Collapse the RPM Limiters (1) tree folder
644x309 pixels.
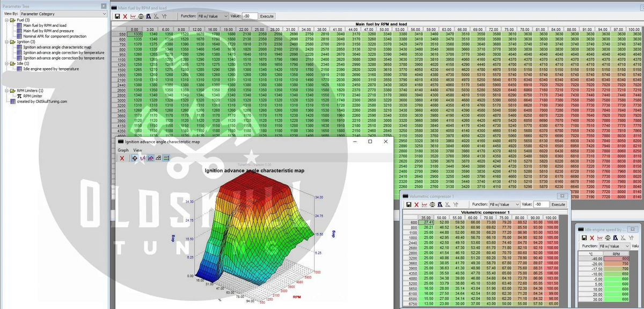[x=6, y=90]
